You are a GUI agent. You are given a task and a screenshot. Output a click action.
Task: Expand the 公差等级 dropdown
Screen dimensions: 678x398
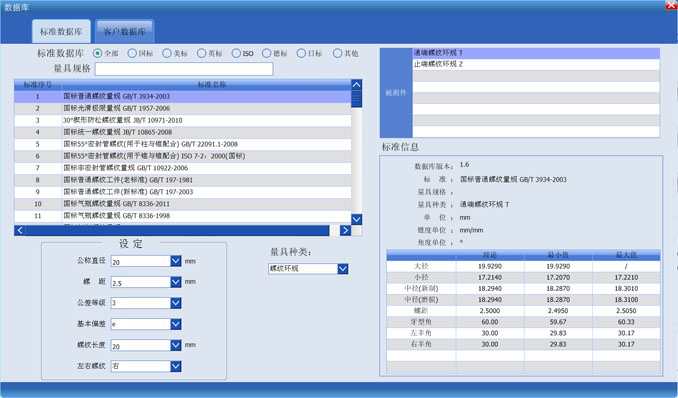pos(176,303)
